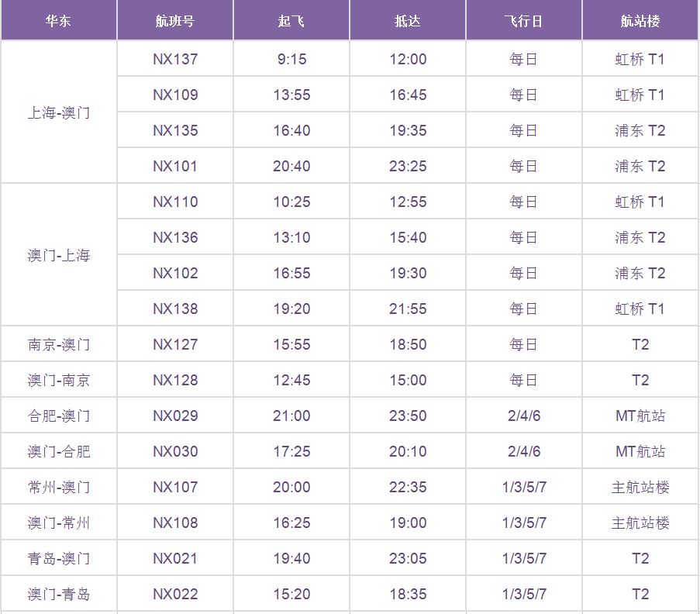Select flight number NX030
This screenshot has height=614, width=700.
click(x=175, y=452)
